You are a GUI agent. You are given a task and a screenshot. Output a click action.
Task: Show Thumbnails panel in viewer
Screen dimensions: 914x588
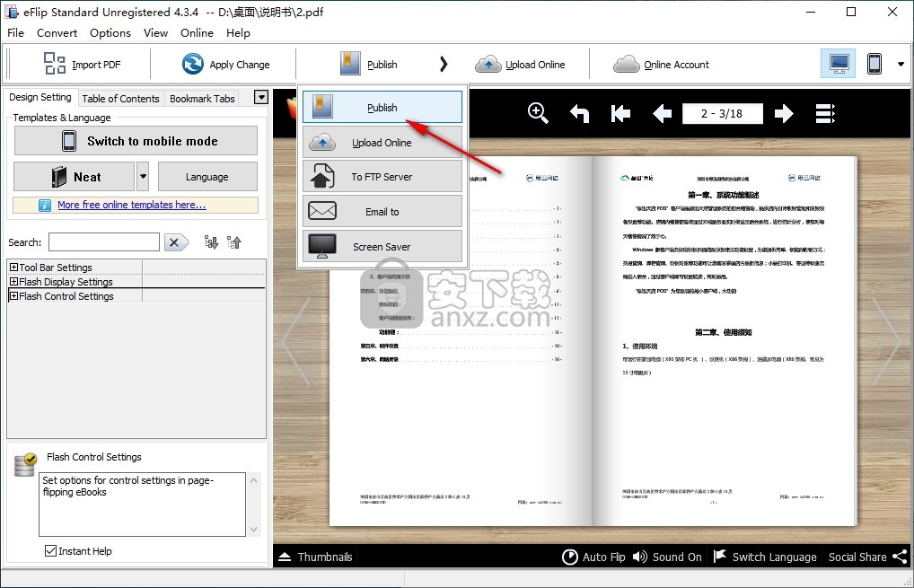pos(315,557)
